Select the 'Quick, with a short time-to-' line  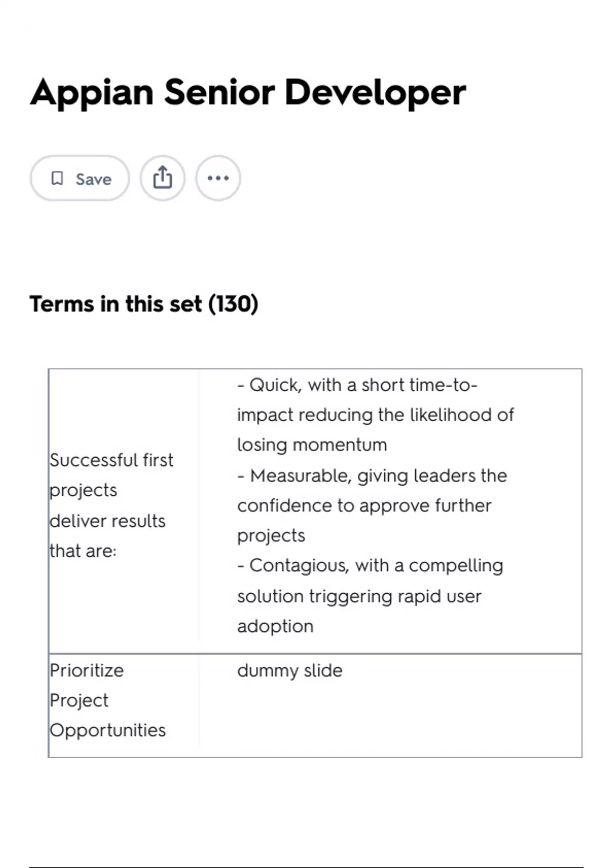click(358, 385)
